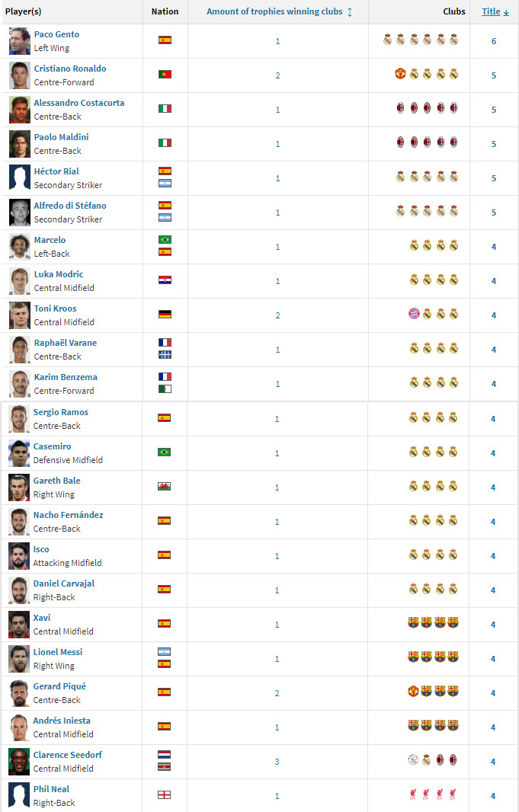The height and width of the screenshot is (812, 519).
Task: Click England flag in Phil Neal row
Action: 164,795
